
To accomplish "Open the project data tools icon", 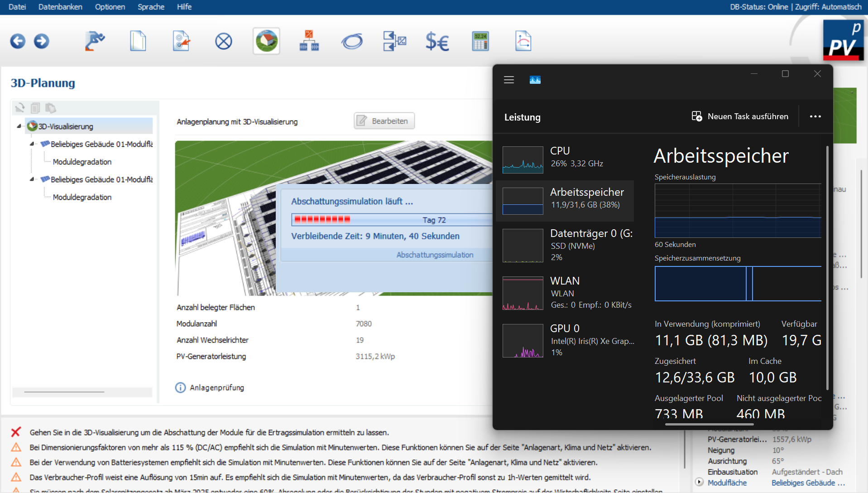I will pyautogui.click(x=95, y=41).
